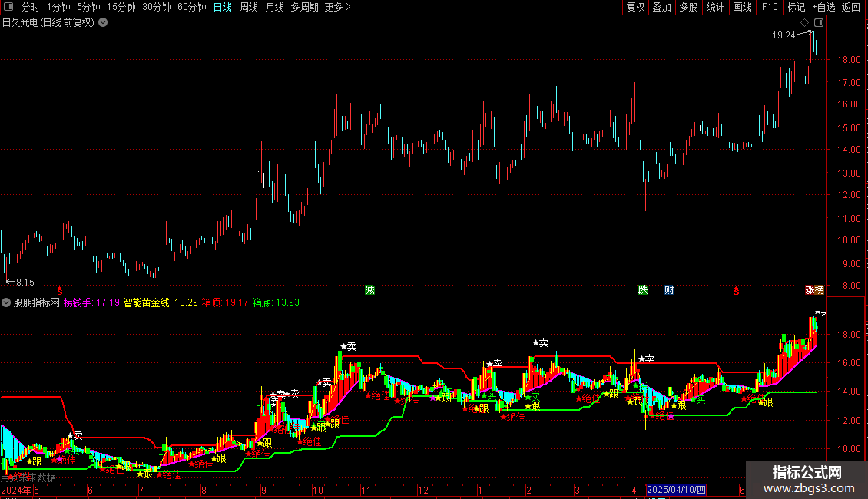Click the 2024年 label on the date axis
The height and width of the screenshot is (499, 868).
[16, 490]
